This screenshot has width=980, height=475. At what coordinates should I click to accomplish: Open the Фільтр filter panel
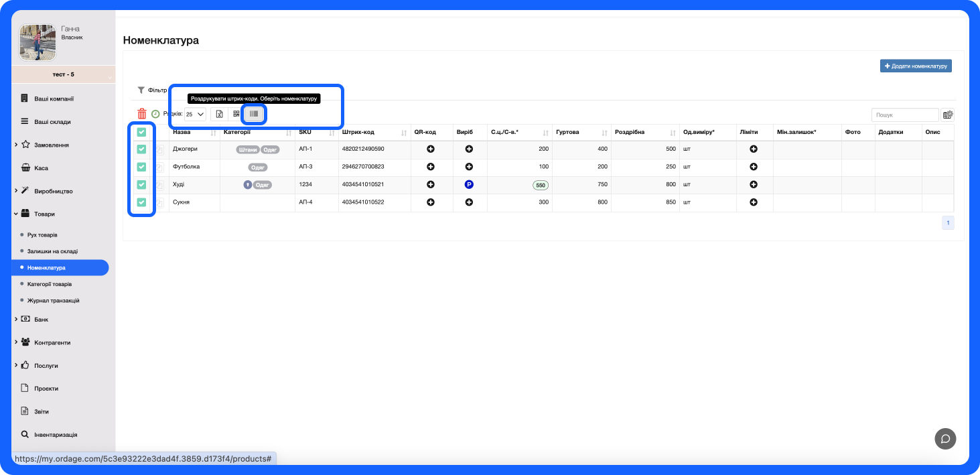point(152,90)
